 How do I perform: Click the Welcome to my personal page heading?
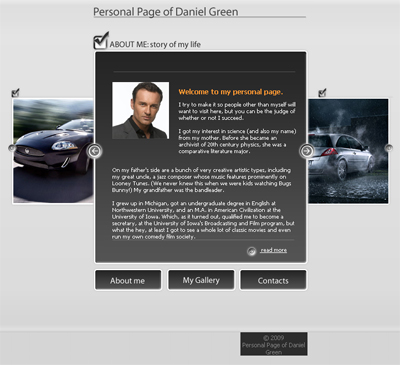[231, 92]
